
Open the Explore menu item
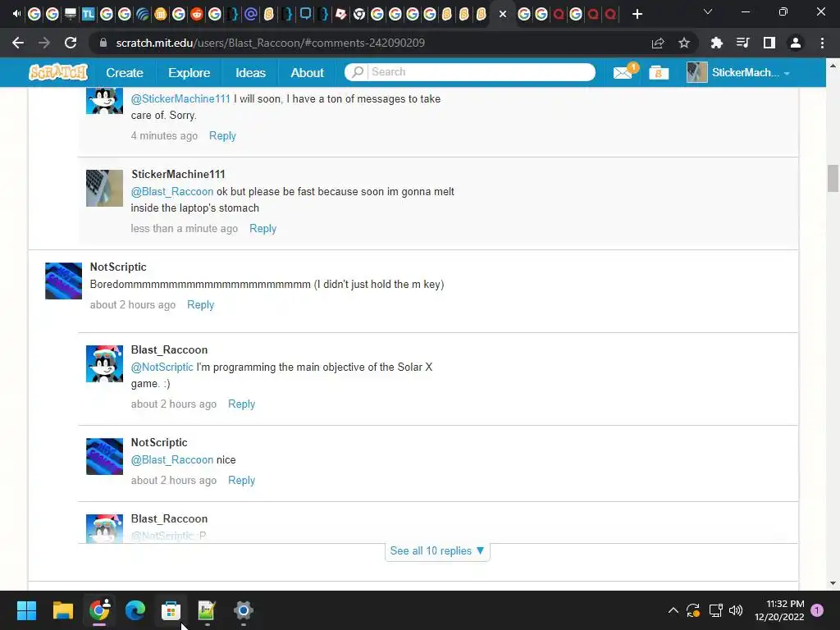click(189, 72)
